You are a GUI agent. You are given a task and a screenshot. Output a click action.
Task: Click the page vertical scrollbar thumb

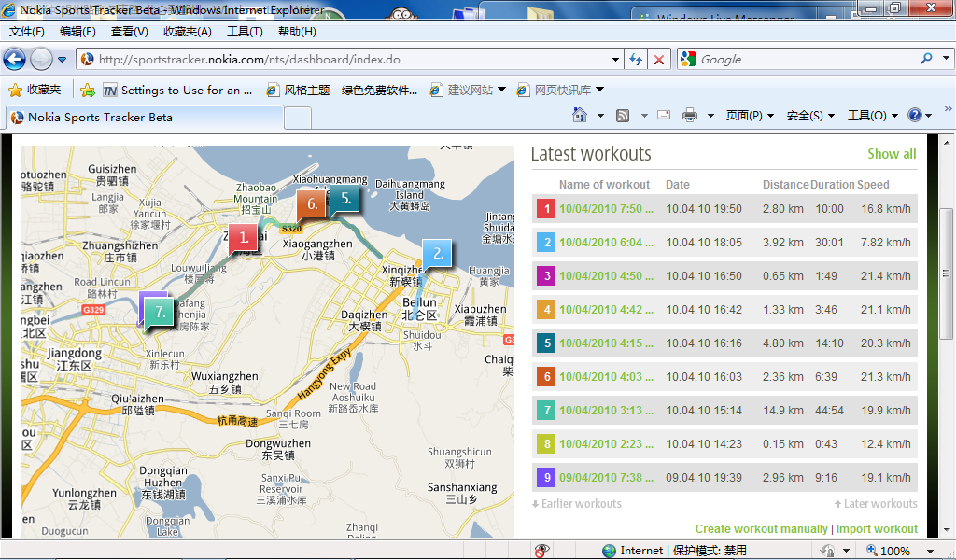946,273
